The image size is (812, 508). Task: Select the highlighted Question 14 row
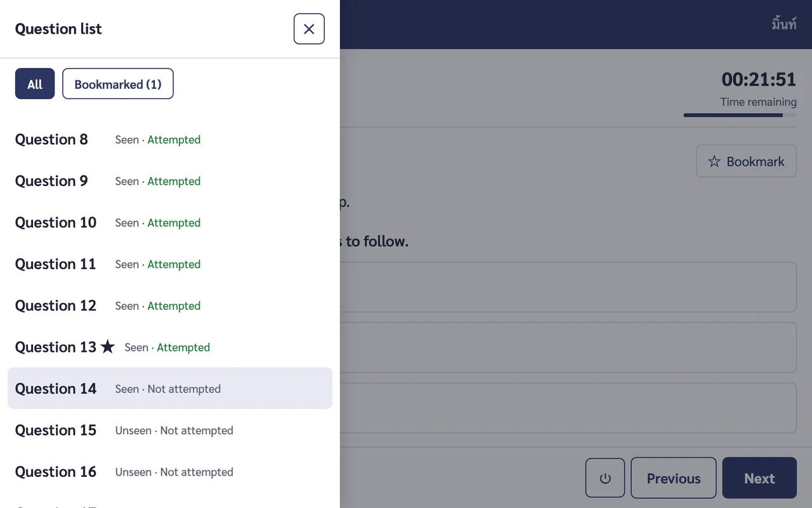tap(170, 388)
